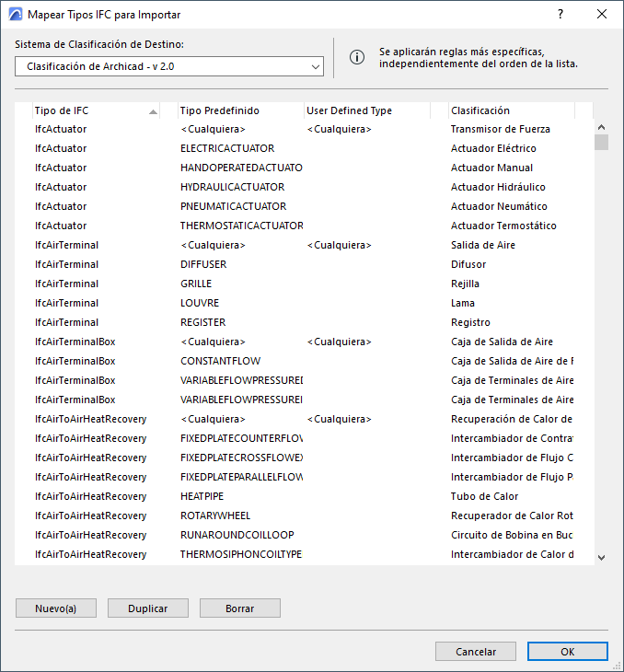Select the HEATPIPE row
Viewport: 624px width, 672px height.
click(305, 496)
